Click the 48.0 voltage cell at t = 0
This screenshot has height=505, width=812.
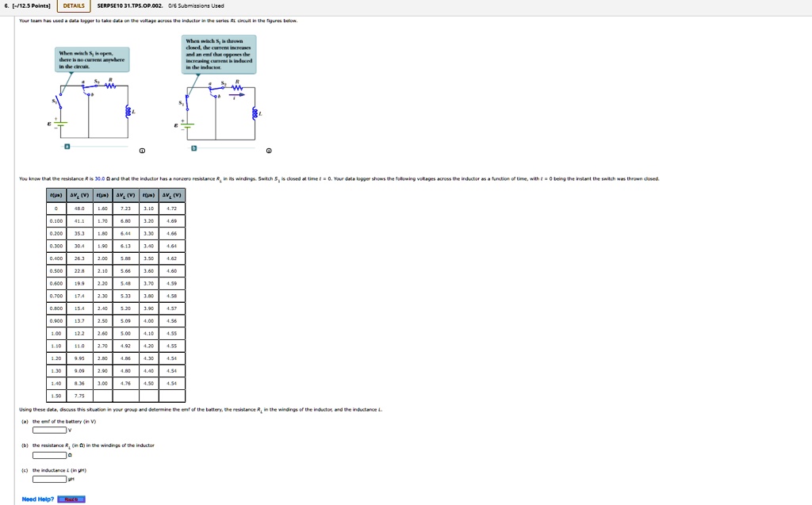tap(79, 209)
